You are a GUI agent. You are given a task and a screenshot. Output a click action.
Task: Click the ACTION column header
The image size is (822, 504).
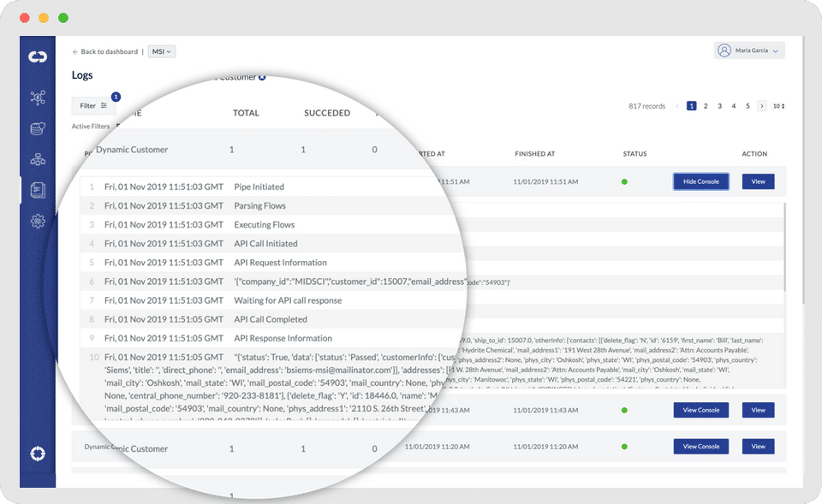(x=754, y=153)
